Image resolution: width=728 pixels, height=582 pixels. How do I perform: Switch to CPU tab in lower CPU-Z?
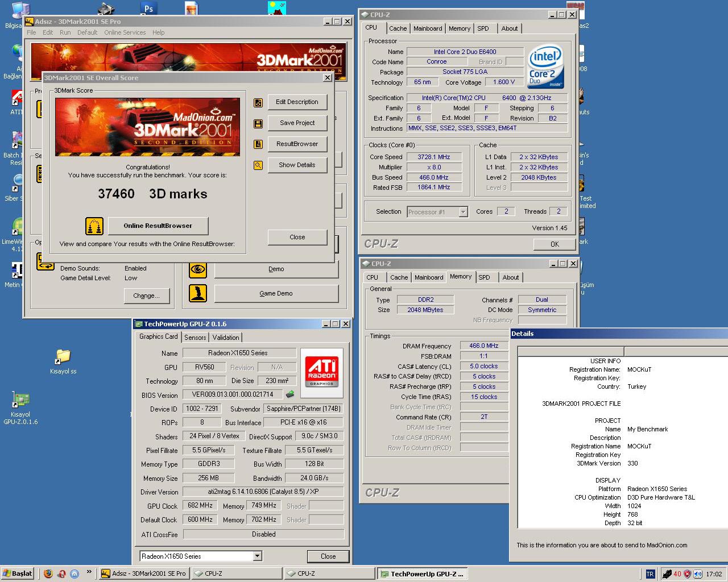(373, 277)
